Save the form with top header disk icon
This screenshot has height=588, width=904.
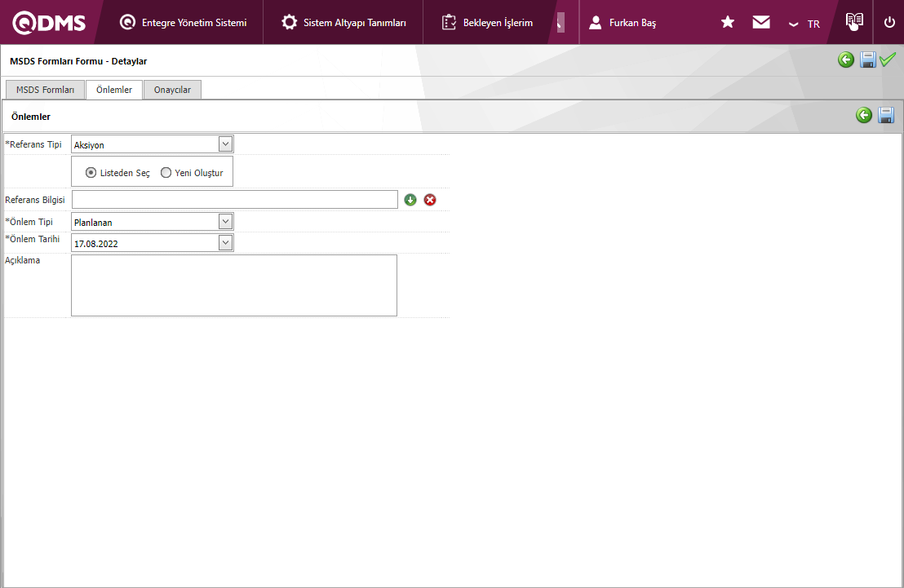pos(867,60)
